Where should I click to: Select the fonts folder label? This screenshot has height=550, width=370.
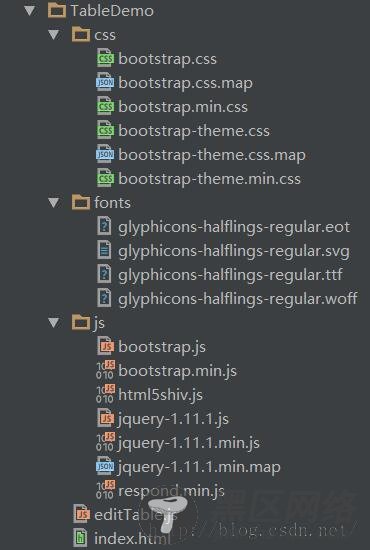[x=112, y=203]
